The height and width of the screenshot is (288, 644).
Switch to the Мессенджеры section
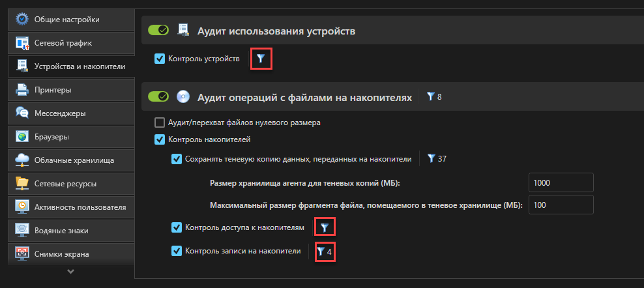click(x=72, y=113)
